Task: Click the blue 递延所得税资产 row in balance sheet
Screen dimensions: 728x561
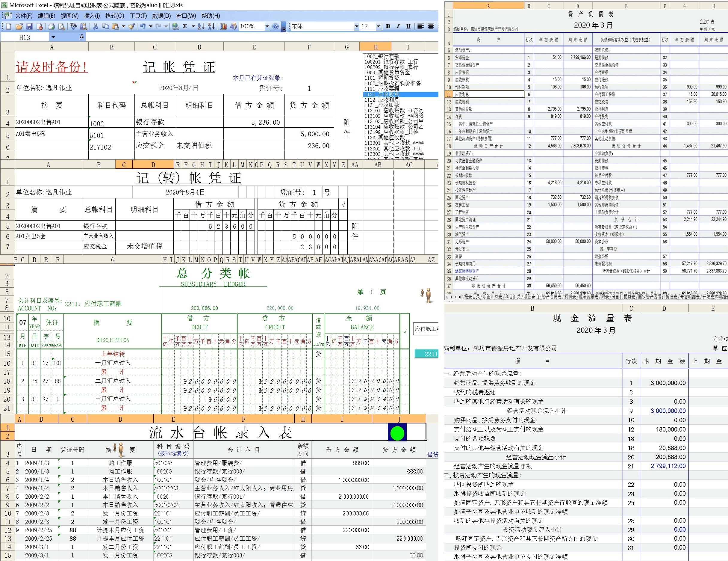Action: click(x=488, y=271)
